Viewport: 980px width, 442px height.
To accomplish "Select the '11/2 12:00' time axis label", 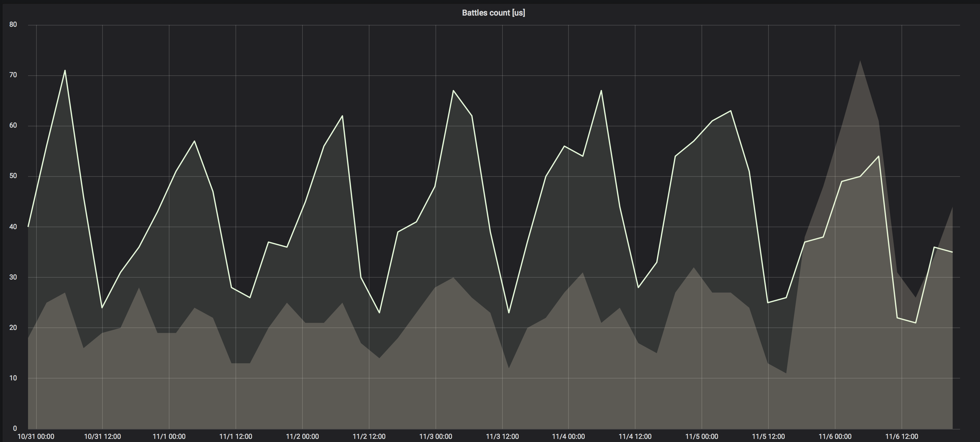I will click(x=369, y=436).
